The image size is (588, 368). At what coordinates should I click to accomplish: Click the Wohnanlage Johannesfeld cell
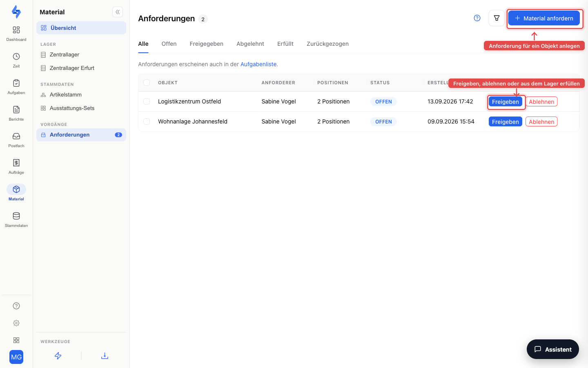193,121
